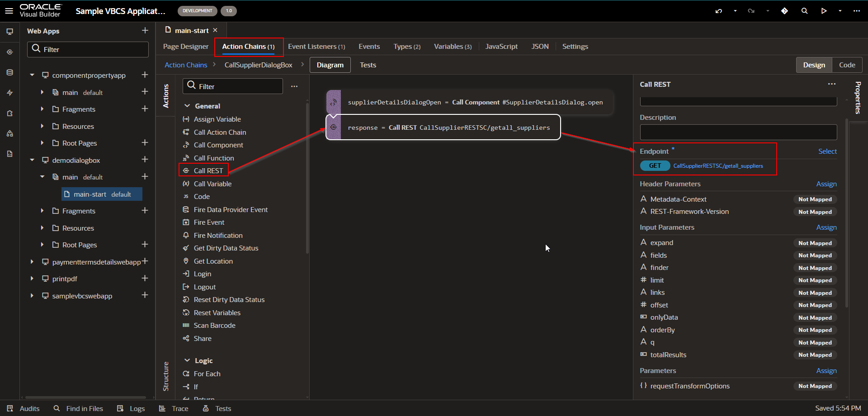Image resolution: width=868 pixels, height=416 pixels.
Task: Collapse main flow under demodialogbox
Action: pos(42,177)
